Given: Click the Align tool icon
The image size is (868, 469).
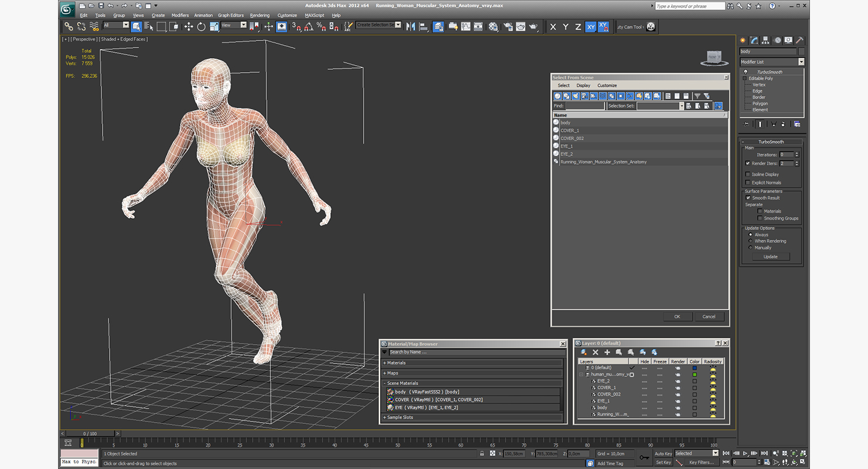Looking at the screenshot, I should [423, 26].
